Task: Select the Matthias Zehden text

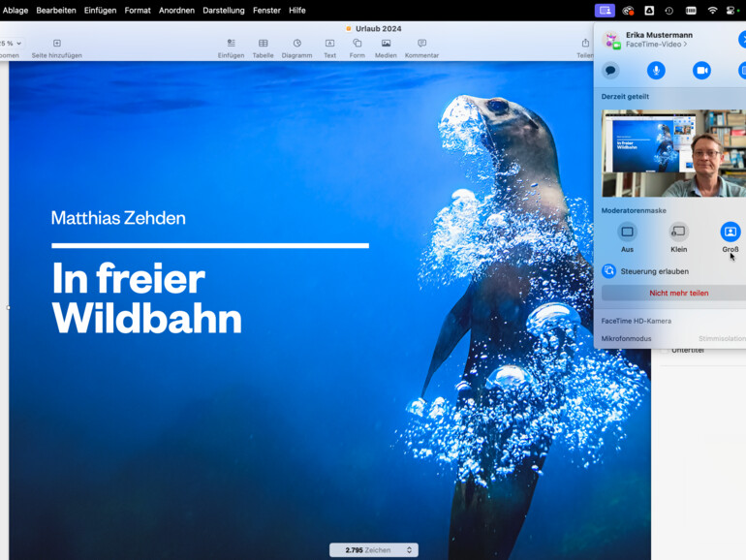Action: pos(118,218)
